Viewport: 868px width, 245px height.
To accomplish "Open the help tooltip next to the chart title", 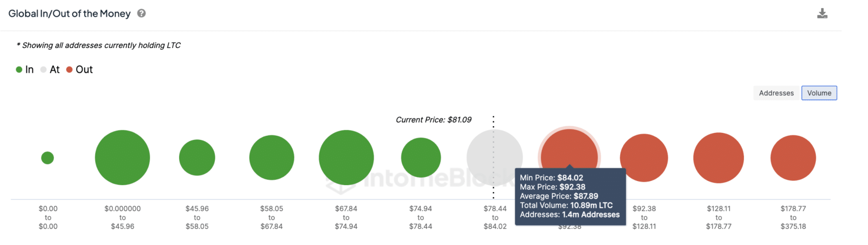I will (141, 13).
